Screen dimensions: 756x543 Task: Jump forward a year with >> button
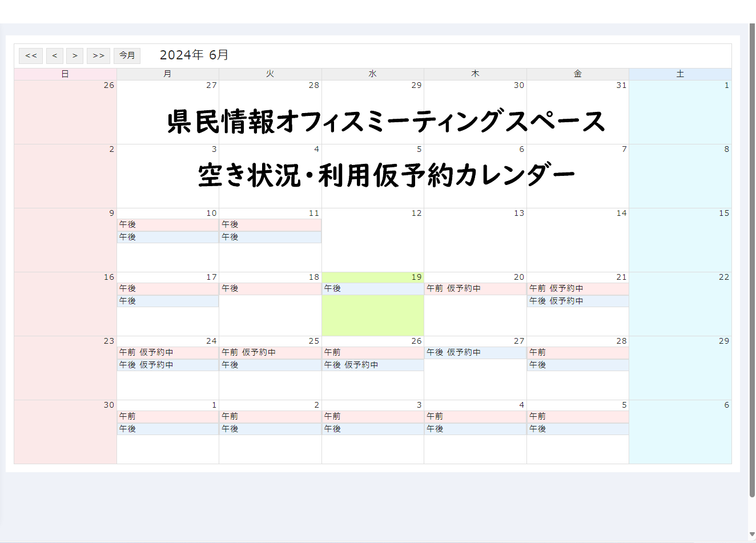pos(98,55)
